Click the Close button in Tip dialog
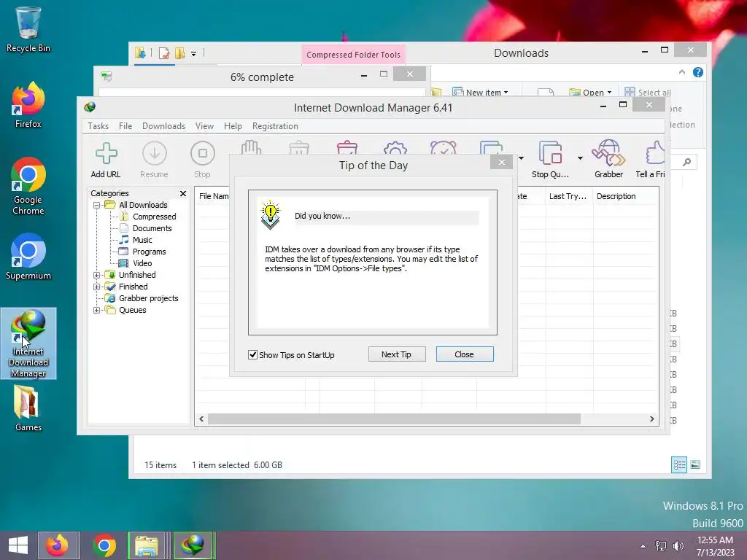 tap(465, 354)
